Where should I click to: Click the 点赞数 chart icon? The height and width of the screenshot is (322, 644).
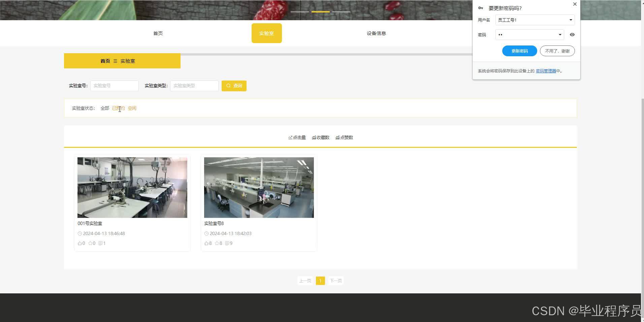337,137
